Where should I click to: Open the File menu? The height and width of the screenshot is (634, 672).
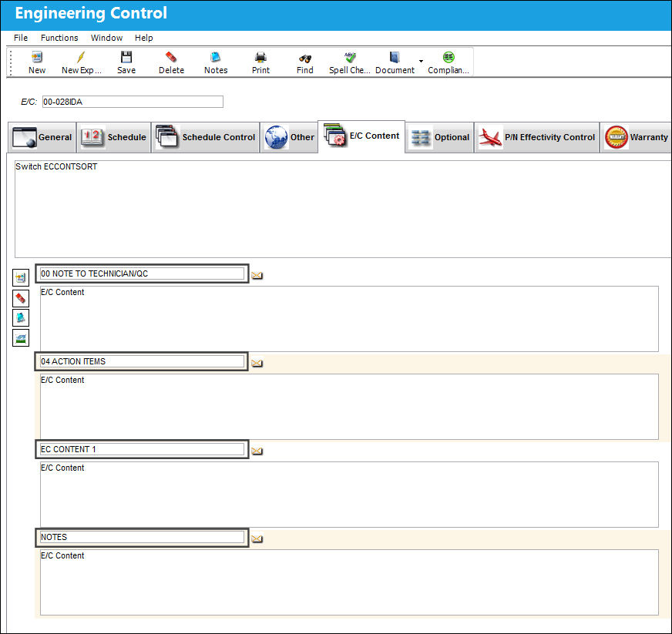tap(21, 38)
